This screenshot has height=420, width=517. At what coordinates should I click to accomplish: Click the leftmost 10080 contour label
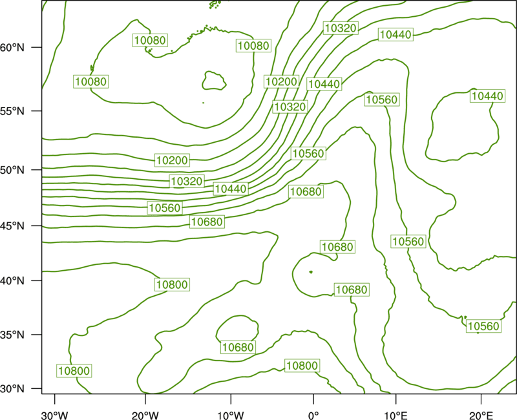pos(91,81)
